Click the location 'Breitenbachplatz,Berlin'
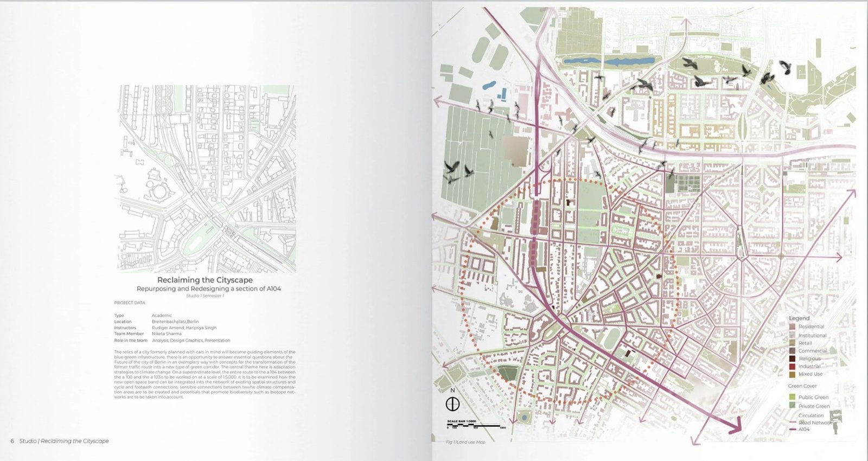 [175, 322]
